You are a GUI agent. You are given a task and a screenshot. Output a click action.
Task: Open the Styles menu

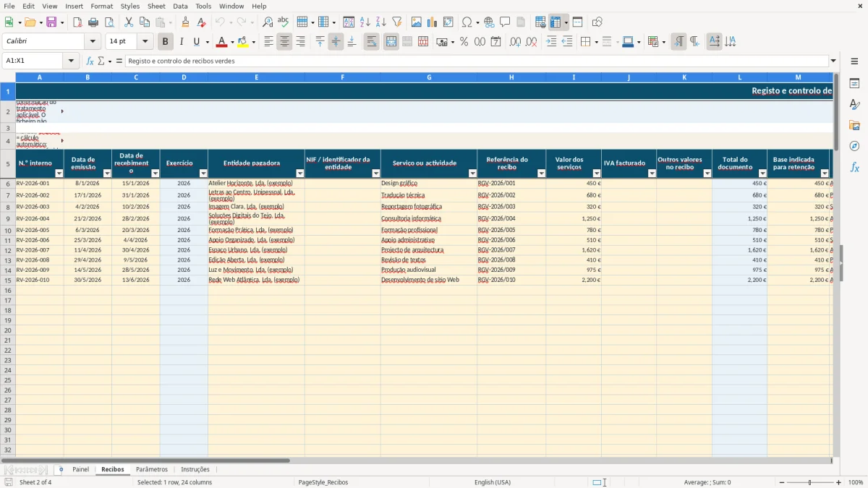pyautogui.click(x=130, y=6)
